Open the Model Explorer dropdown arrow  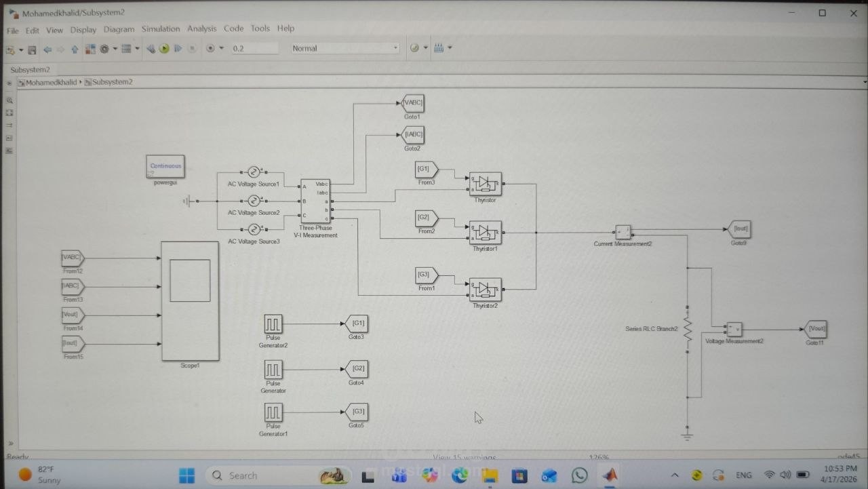(x=137, y=49)
